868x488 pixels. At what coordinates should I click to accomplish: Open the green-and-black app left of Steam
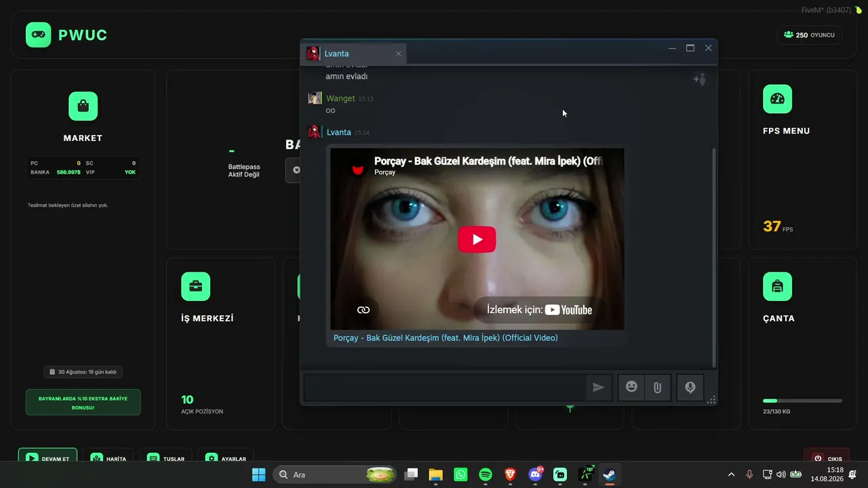(585, 475)
